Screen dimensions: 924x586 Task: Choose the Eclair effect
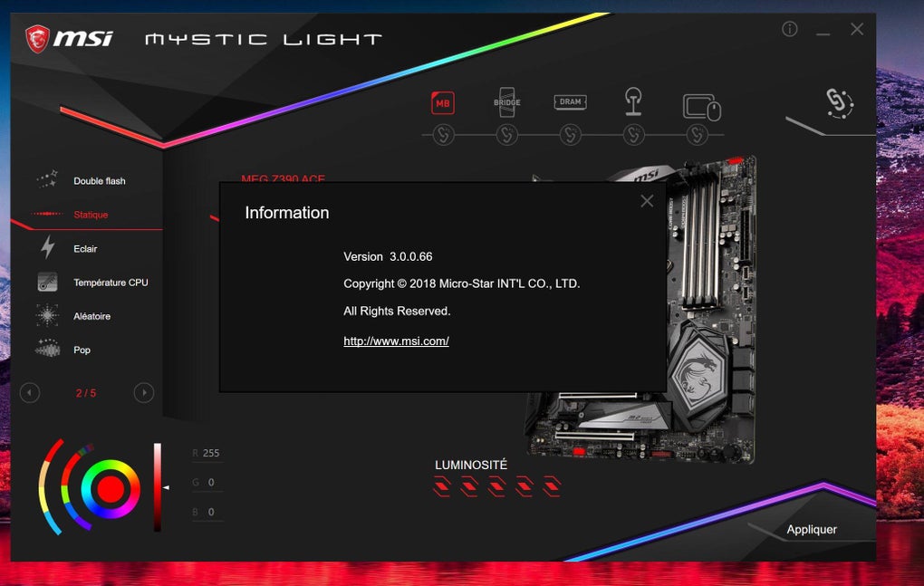pos(85,248)
